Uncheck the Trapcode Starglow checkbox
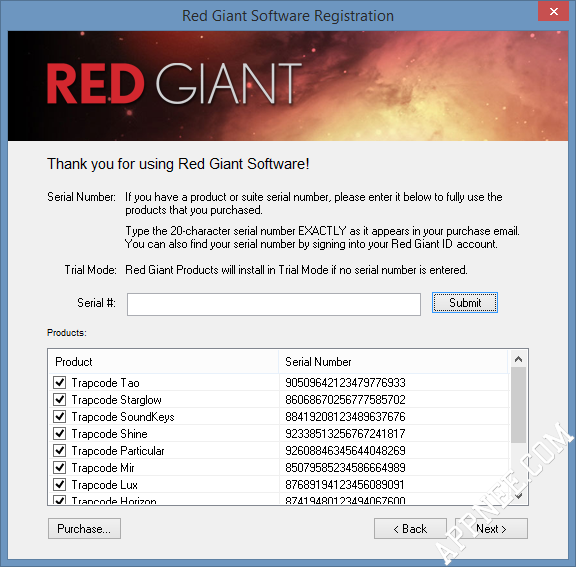Screen dimensions: 576x567 point(60,399)
